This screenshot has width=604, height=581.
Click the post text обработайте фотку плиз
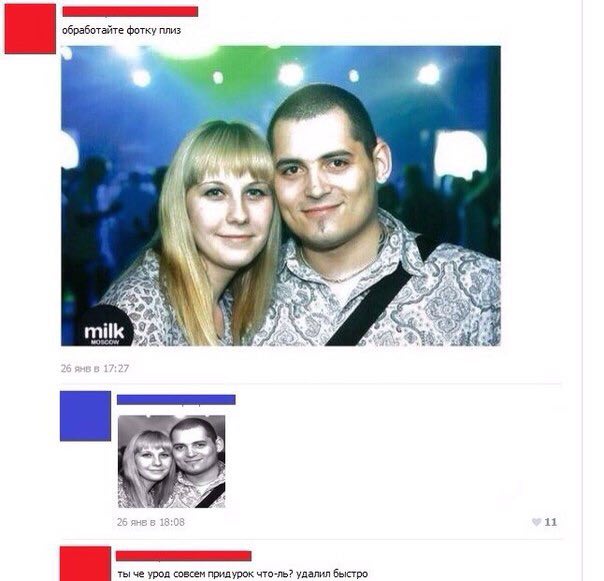point(121,30)
